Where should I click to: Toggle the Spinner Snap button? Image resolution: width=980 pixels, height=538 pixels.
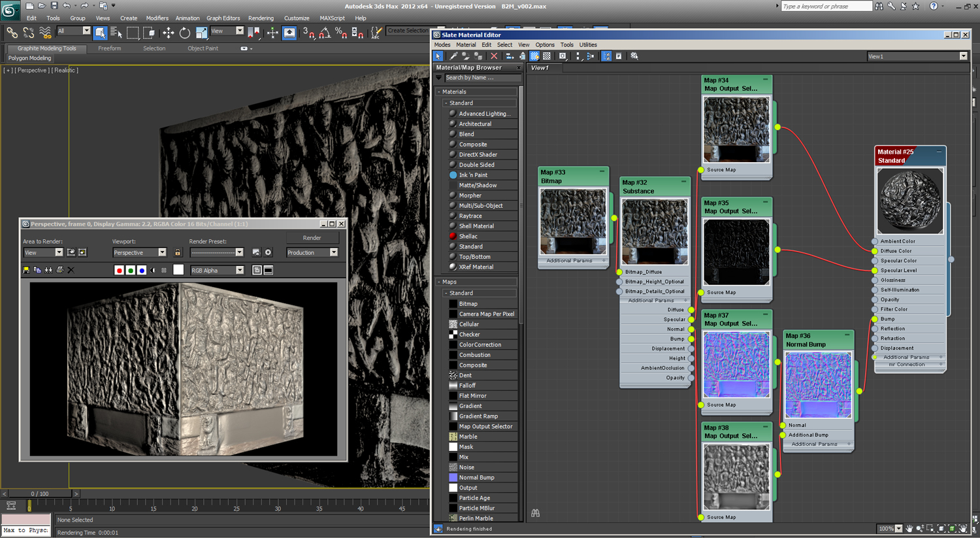357,32
